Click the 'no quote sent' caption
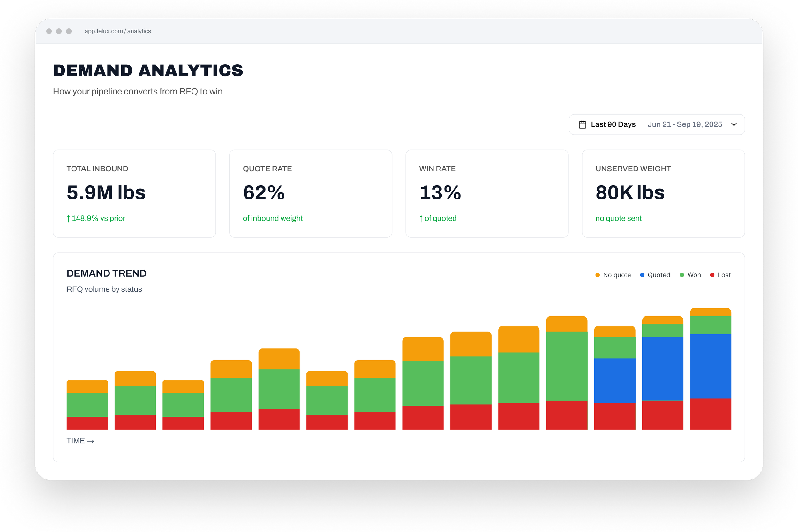798x532 pixels. coord(619,219)
